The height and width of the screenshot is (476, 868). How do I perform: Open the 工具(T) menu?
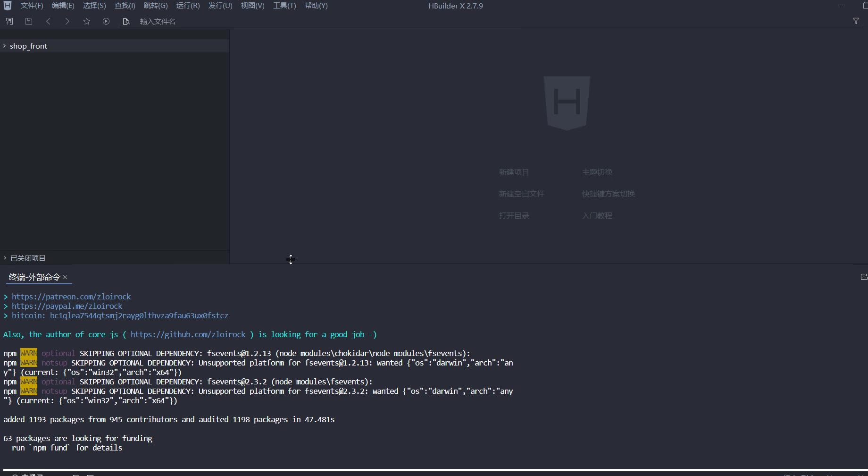tap(284, 6)
